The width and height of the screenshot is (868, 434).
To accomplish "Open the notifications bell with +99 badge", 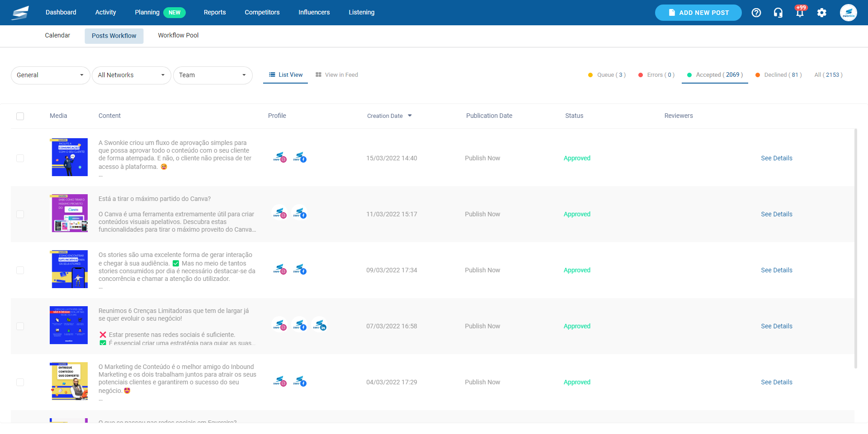I will point(800,12).
